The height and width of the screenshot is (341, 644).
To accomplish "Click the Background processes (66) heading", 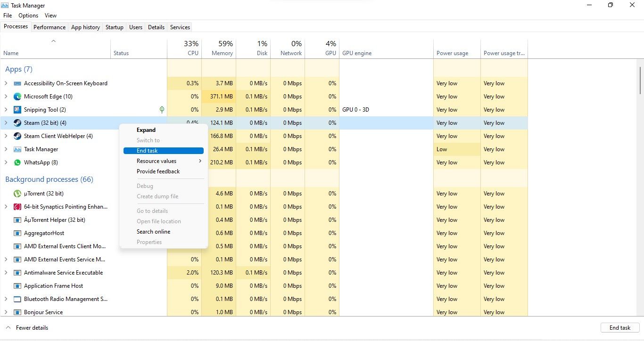I will coord(49,179).
